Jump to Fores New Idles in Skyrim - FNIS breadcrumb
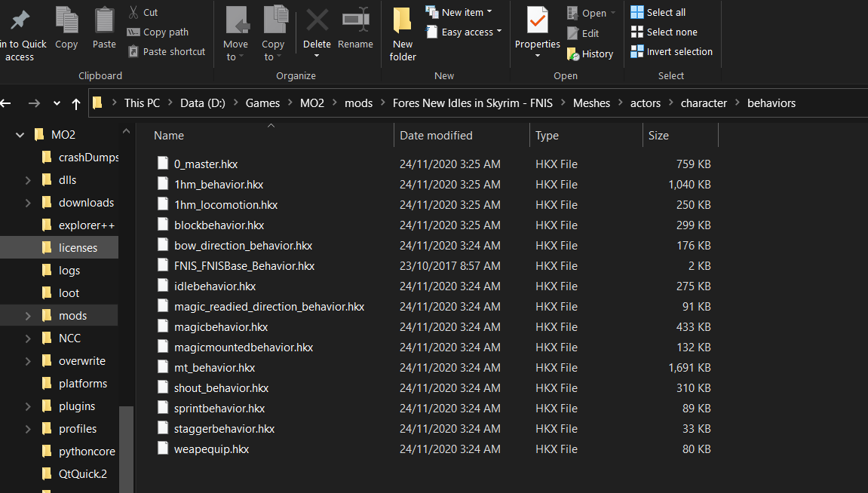The width and height of the screenshot is (868, 493). (x=472, y=103)
